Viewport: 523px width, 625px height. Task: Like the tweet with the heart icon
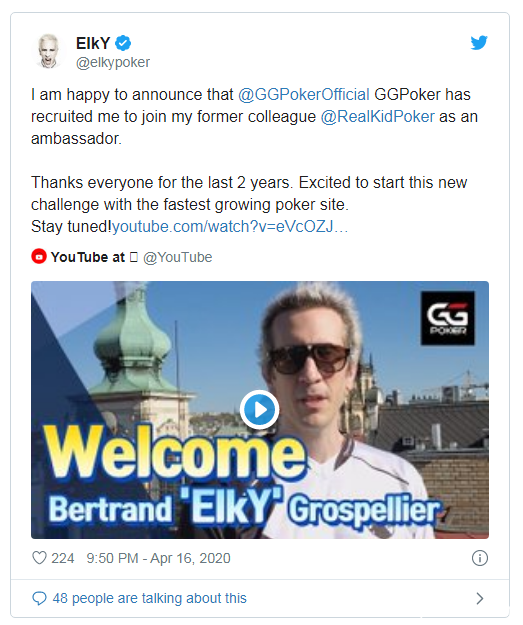tap(39, 558)
